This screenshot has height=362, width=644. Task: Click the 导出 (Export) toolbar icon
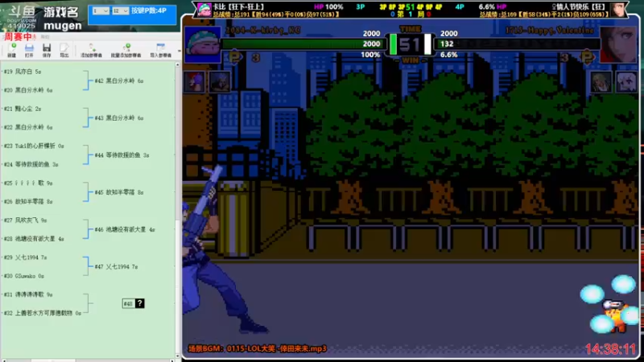pos(64,50)
